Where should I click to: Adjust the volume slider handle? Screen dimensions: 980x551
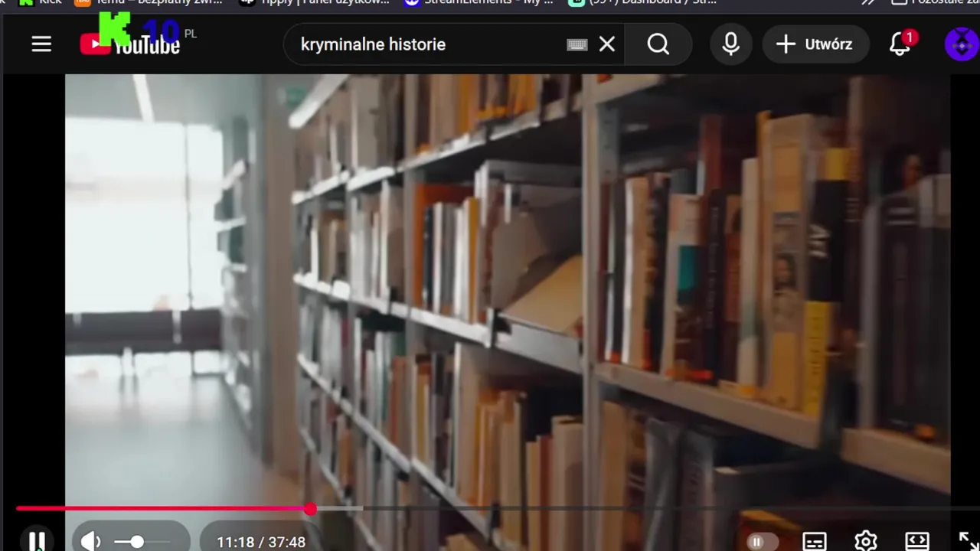click(137, 542)
